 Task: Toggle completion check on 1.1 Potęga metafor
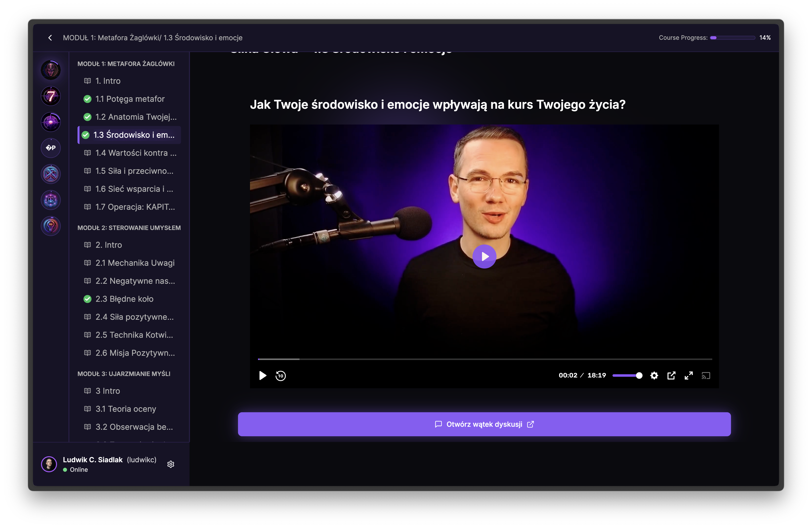[x=87, y=99]
